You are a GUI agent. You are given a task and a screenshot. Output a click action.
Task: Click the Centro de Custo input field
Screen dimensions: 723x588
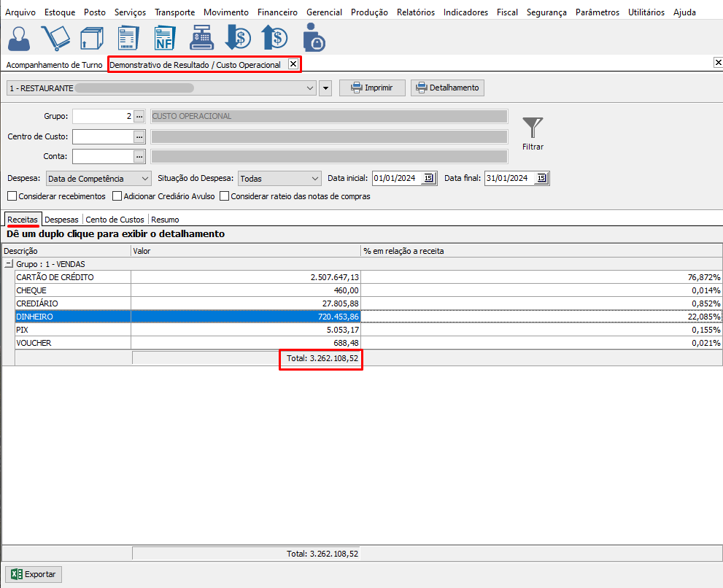point(102,136)
